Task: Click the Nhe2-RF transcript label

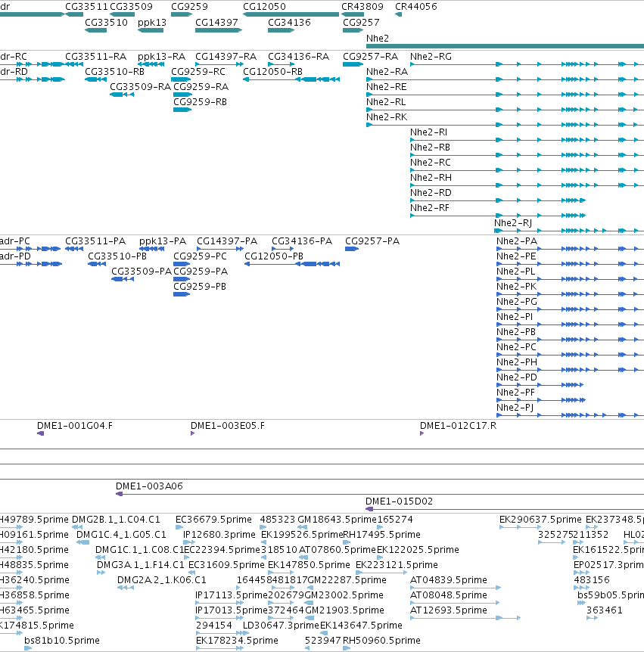Action: pyautogui.click(x=430, y=207)
